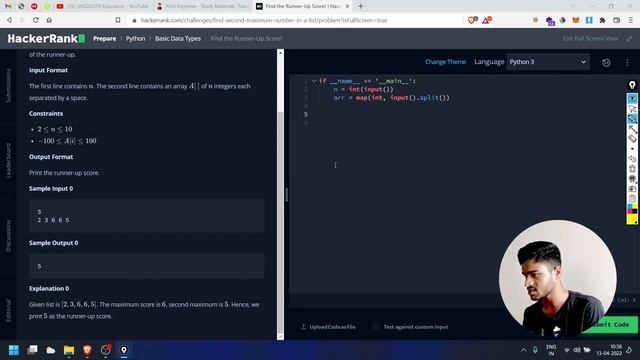Reload the page
Viewport: 640px width, 360px height.
[36, 20]
